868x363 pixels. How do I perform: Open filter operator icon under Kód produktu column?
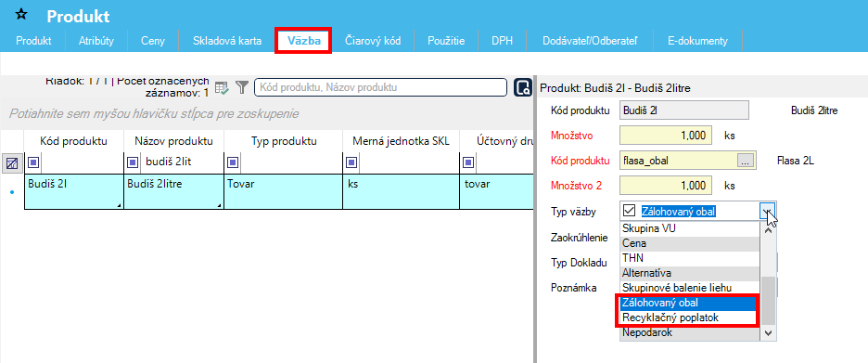32,162
